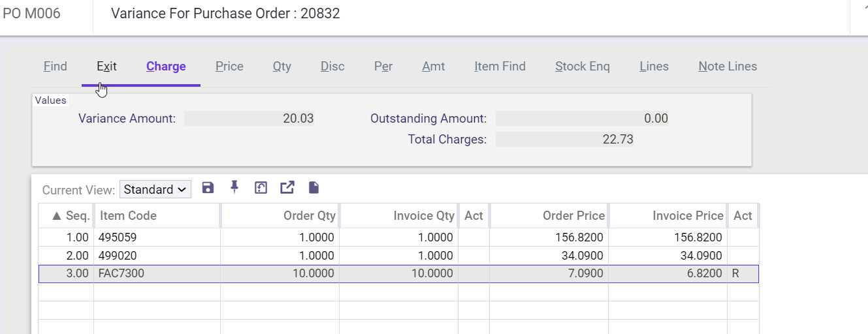Select the Qty menu option
Viewport: 868px width, 334px height.
pyautogui.click(x=282, y=67)
